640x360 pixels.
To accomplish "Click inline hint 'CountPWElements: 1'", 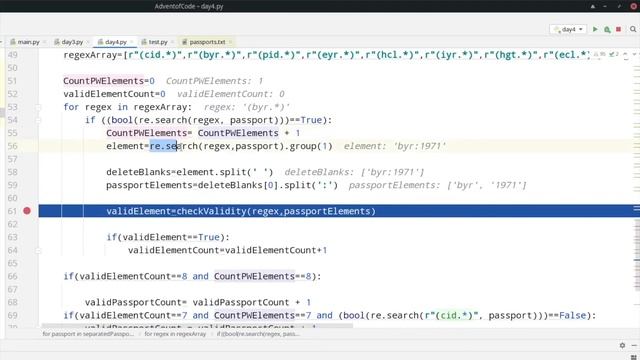I will (214, 81).
